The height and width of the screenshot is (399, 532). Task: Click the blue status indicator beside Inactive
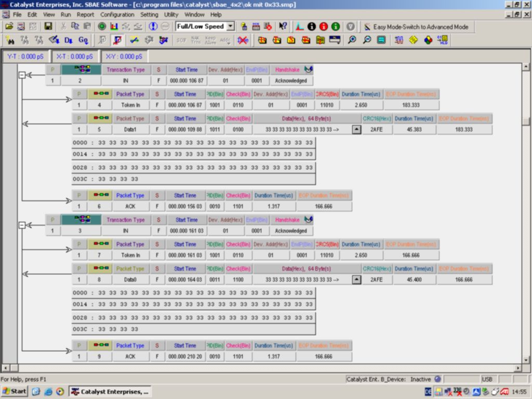437,379
